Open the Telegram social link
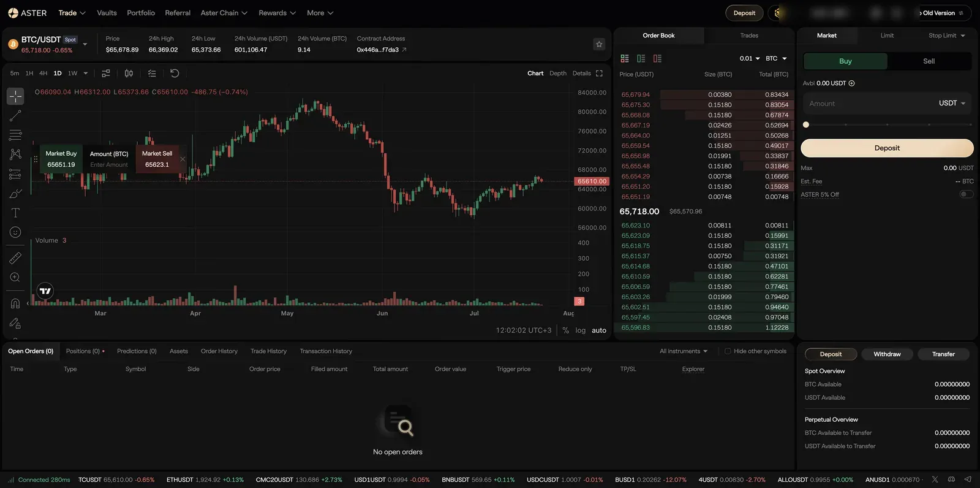 click(968, 479)
